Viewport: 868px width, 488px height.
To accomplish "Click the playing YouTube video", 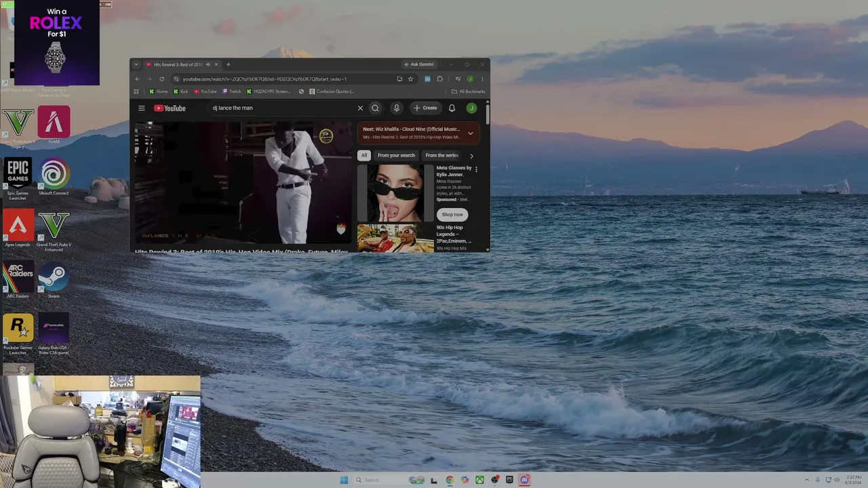I will click(243, 183).
